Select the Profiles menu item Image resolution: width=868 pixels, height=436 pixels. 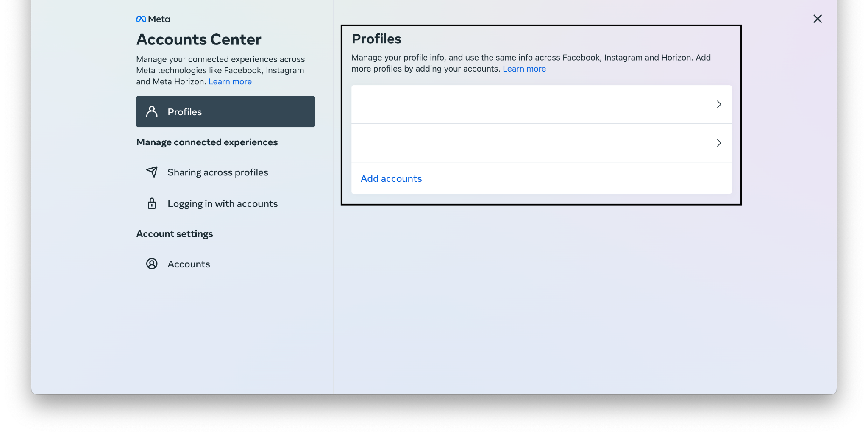click(x=225, y=111)
